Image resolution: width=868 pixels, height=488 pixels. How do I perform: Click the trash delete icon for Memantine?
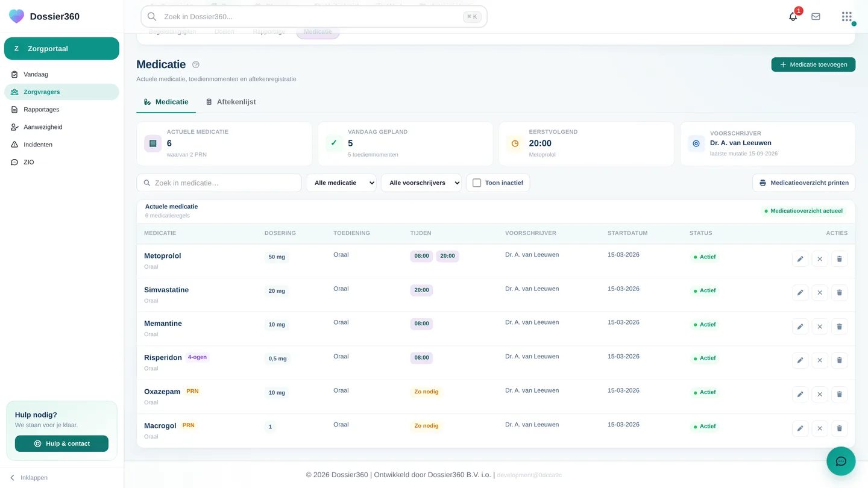839,327
